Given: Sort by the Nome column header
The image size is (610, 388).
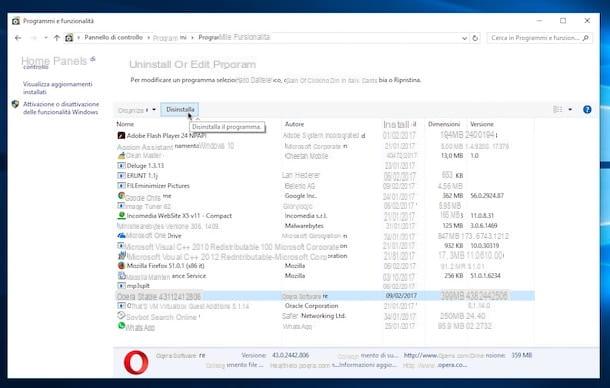Looking at the screenshot, I should [x=125, y=124].
